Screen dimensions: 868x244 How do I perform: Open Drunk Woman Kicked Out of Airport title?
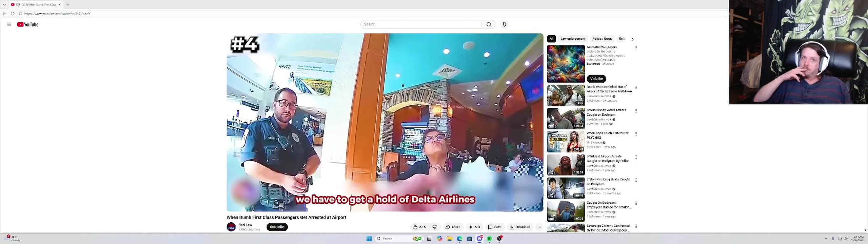point(609,89)
